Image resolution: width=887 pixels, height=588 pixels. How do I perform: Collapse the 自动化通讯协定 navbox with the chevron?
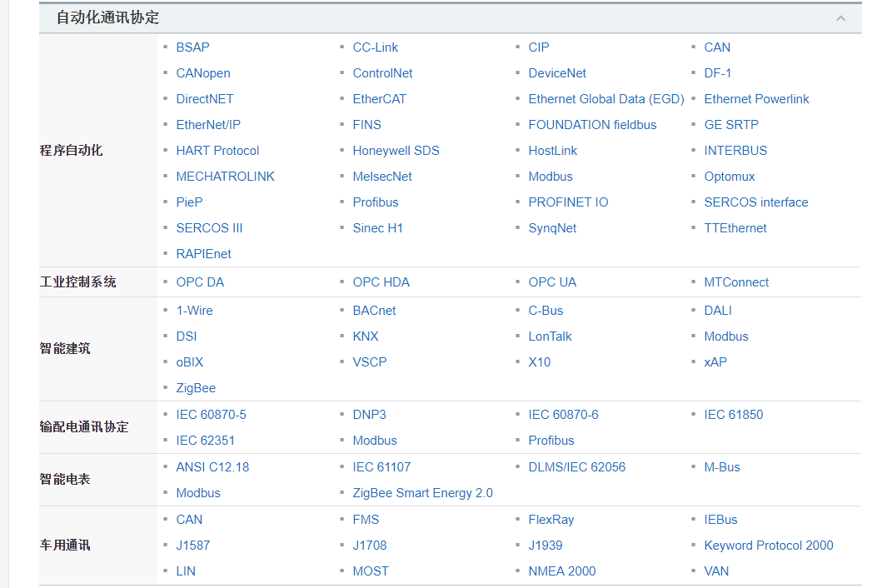click(x=840, y=18)
